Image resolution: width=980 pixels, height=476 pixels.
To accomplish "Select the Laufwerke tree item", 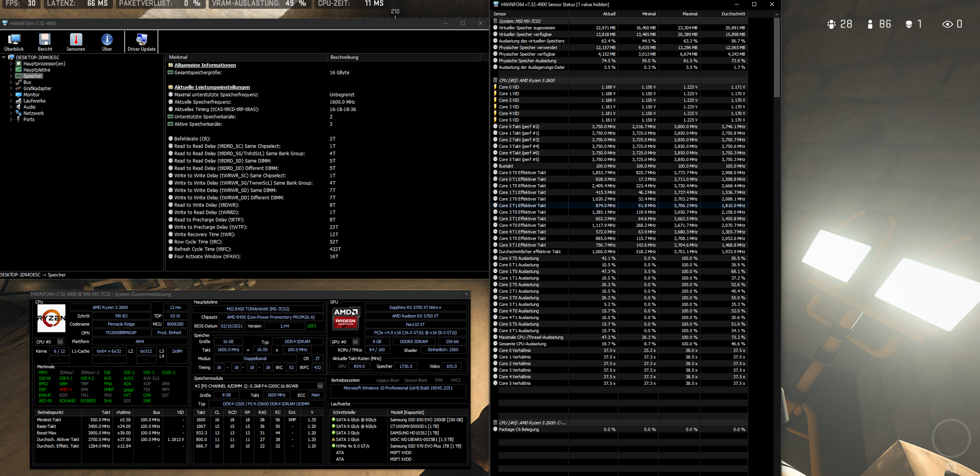I will point(34,101).
